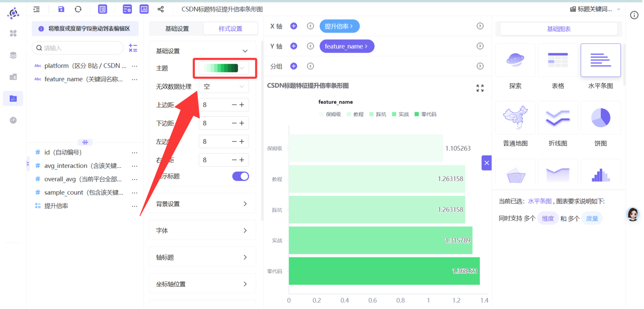Click the add calculated field icon beside search
Viewport: 644px width, 309px height.
[133, 48]
